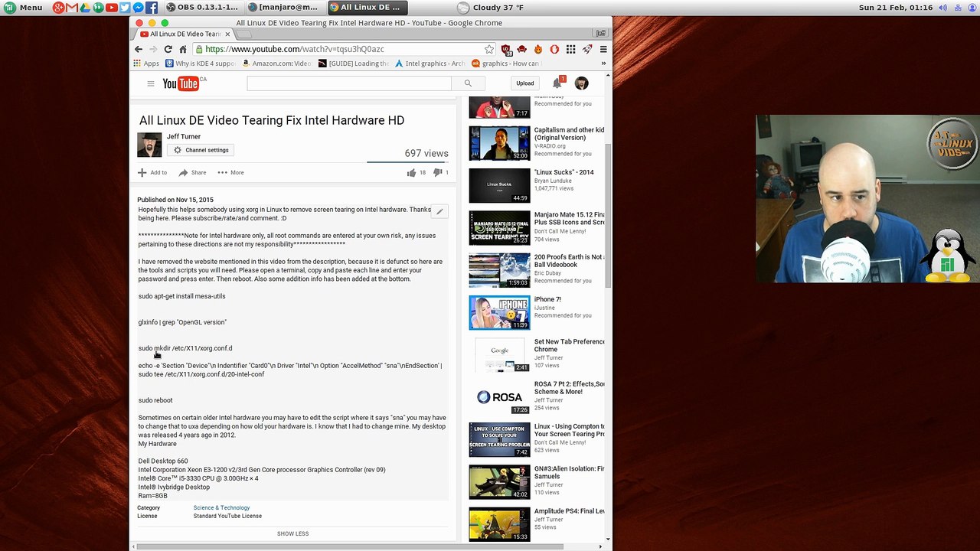Collapse description with SHOW LESS
The height and width of the screenshot is (551, 980).
click(293, 533)
